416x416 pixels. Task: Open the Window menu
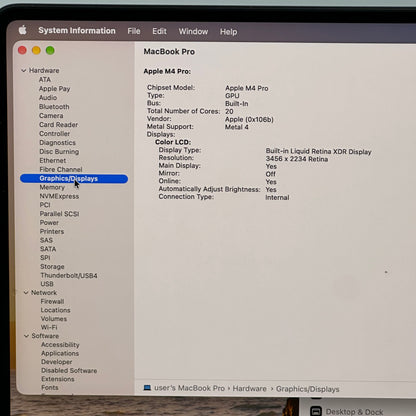click(193, 32)
